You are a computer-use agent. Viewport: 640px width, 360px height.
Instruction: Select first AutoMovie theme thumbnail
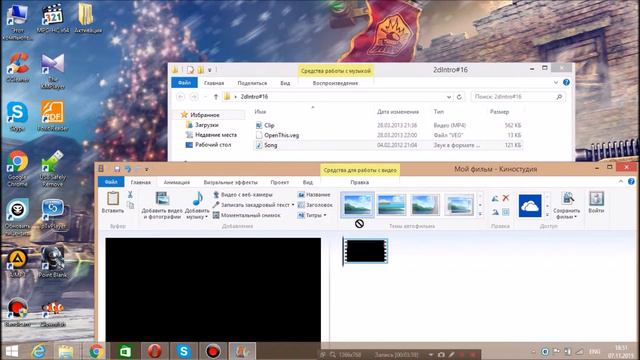pyautogui.click(x=357, y=204)
